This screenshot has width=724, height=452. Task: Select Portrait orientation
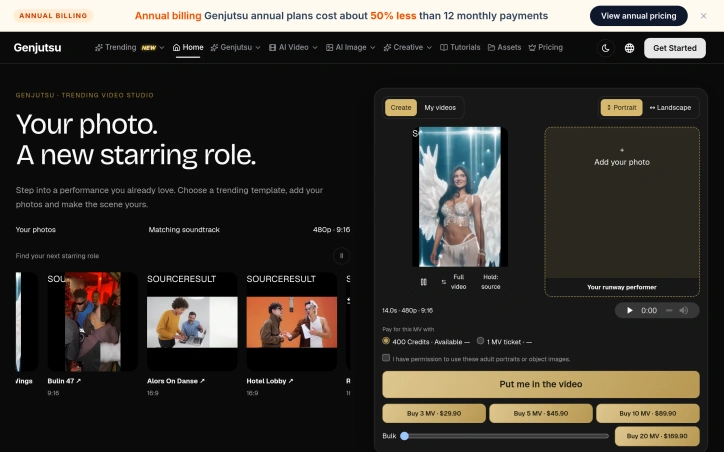(x=621, y=108)
